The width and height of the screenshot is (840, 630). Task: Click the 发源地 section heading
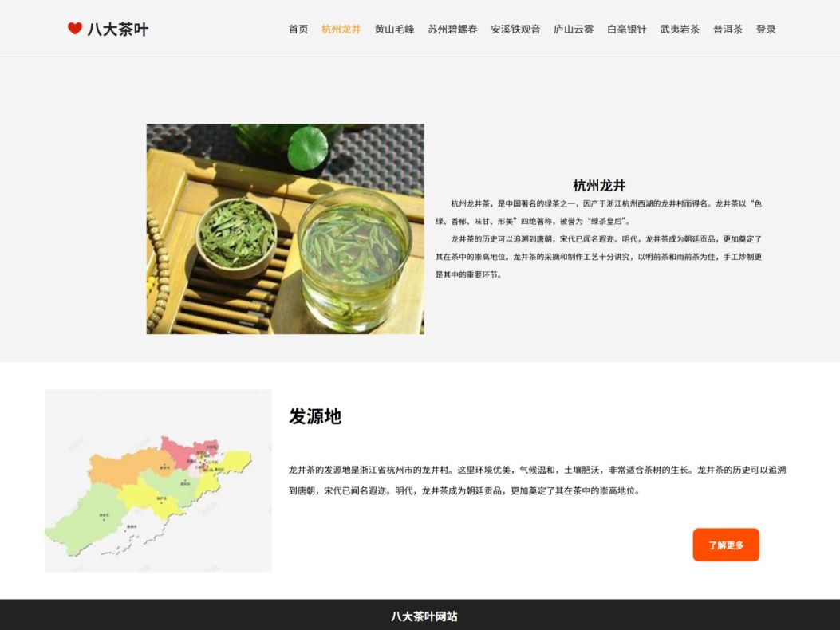[x=315, y=416]
